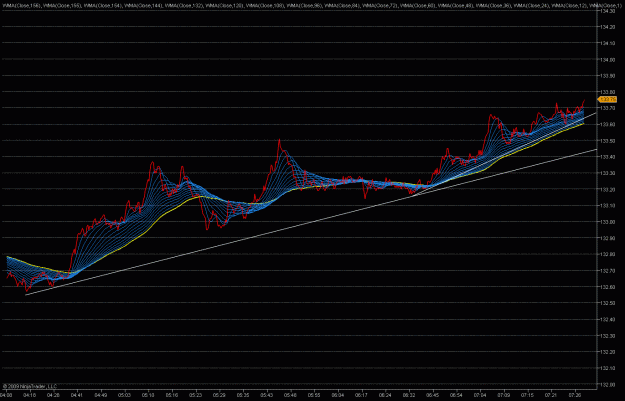625x401 pixels.
Task: Click the 04:18 time axis label
Action: coord(29,395)
